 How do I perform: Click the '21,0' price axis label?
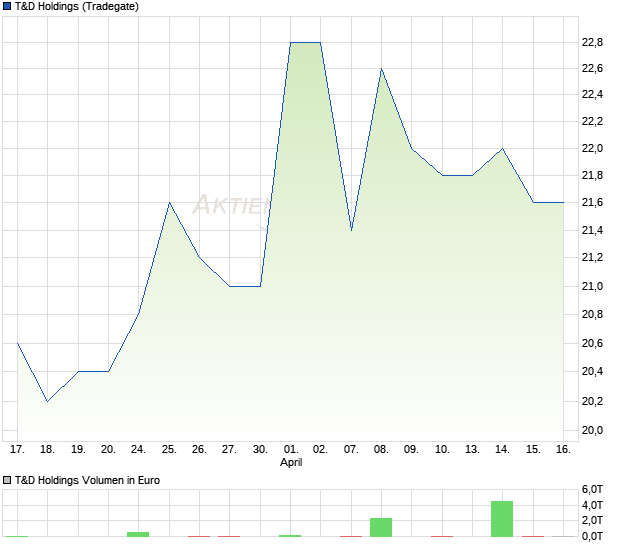coord(592,286)
